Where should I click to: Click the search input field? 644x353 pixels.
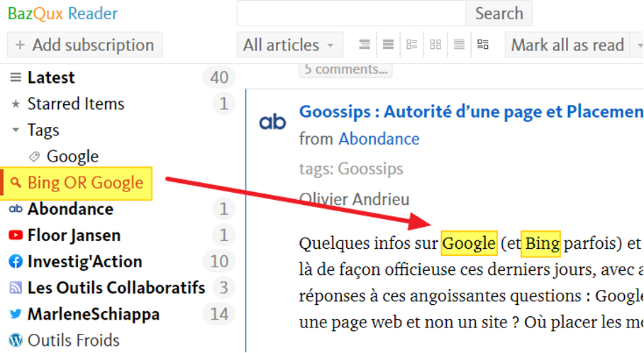[x=351, y=13]
